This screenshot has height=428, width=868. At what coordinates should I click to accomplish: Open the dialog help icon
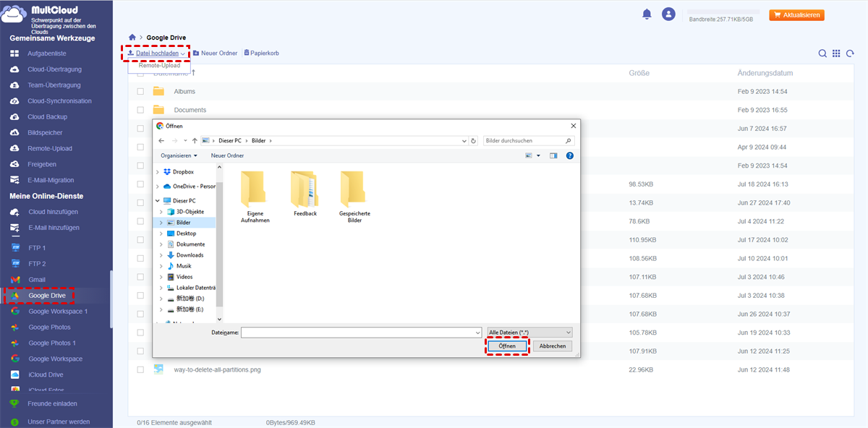click(x=569, y=155)
